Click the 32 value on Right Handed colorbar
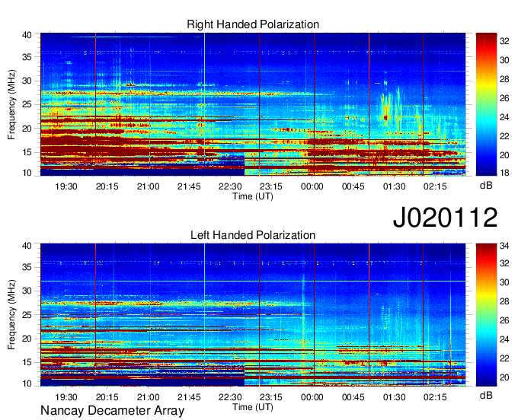Image resolution: width=518 pixels, height=420 pixels. (x=504, y=41)
